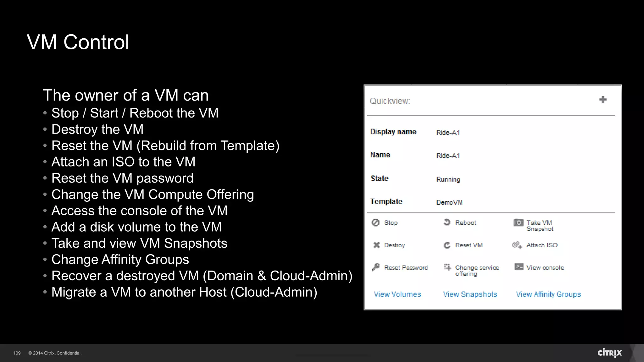Click the Change service offering label
The height and width of the screenshot is (362, 644).
(x=477, y=271)
